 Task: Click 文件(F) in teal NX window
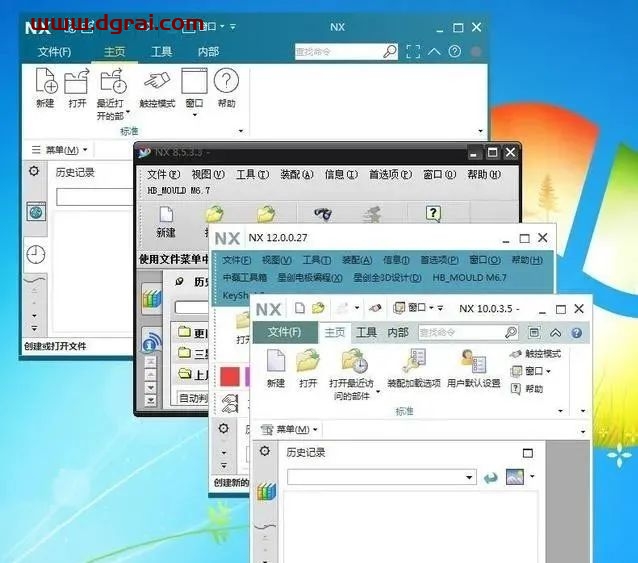55,52
